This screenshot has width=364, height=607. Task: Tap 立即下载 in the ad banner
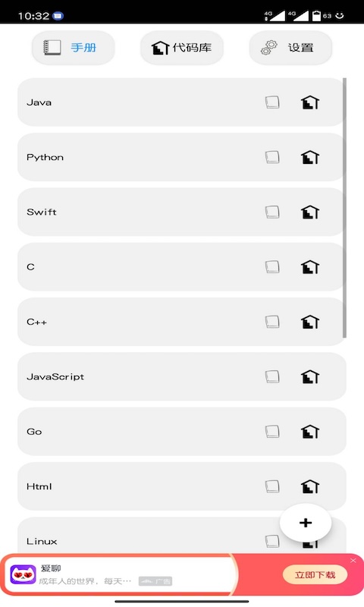pyautogui.click(x=315, y=575)
